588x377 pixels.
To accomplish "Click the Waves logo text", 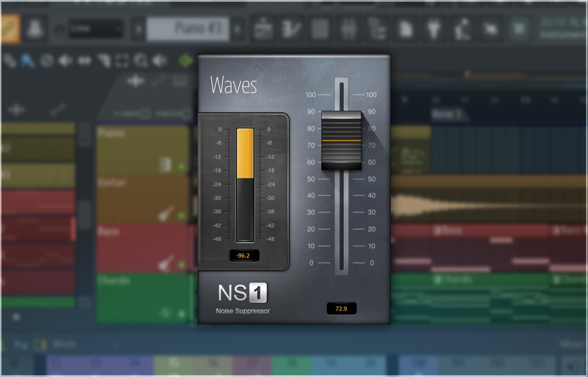I will (234, 85).
